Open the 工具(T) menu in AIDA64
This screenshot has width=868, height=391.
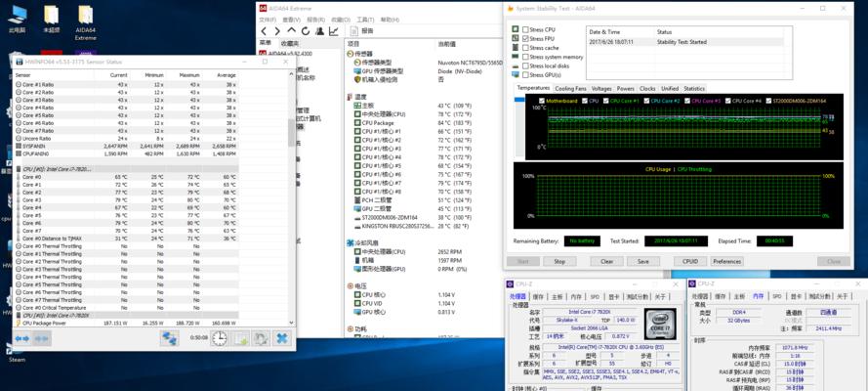point(363,20)
